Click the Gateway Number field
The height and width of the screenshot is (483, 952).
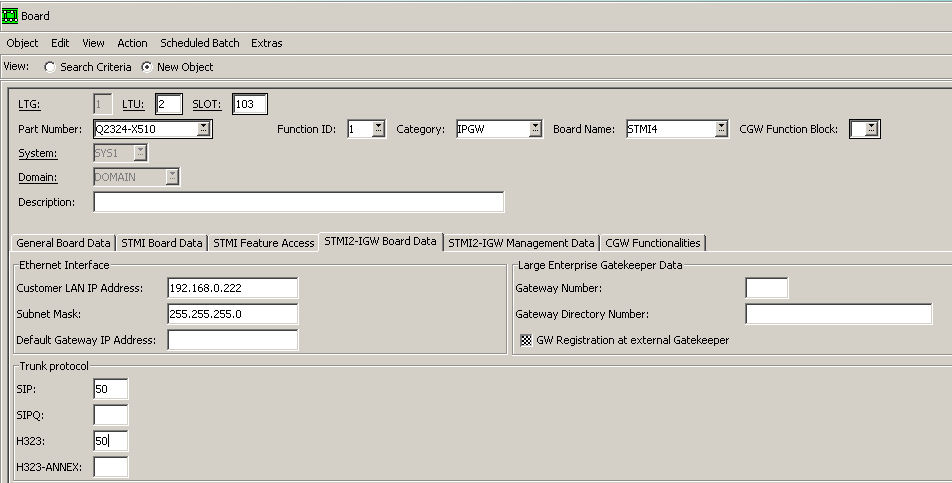tap(767, 288)
